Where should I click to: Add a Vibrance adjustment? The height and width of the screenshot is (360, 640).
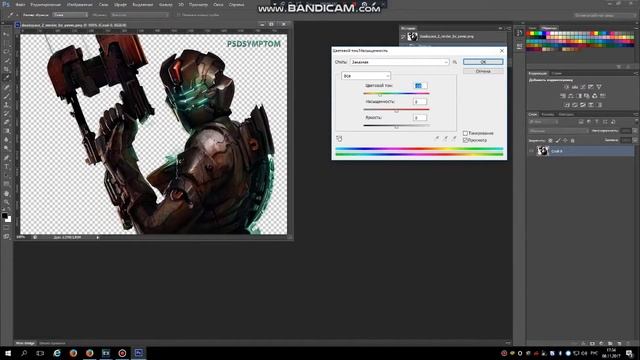point(599,87)
